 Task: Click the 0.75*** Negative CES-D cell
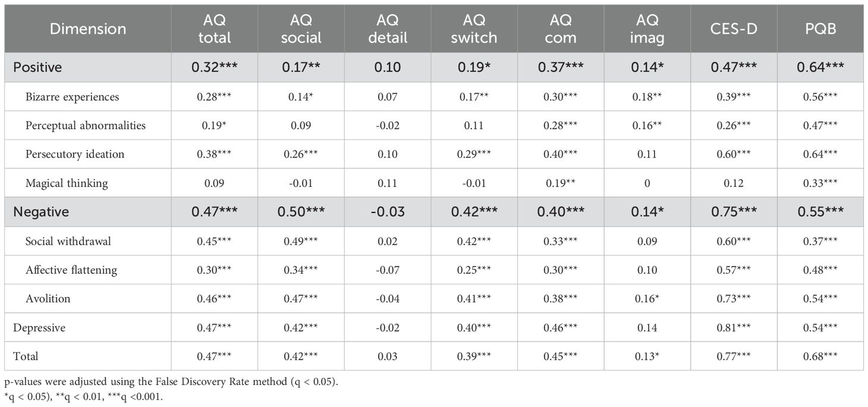pos(734,211)
